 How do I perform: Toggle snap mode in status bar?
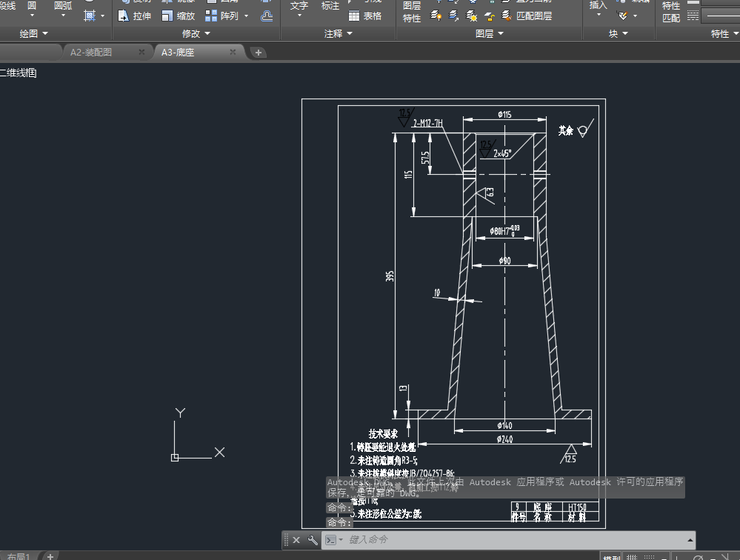(650, 557)
